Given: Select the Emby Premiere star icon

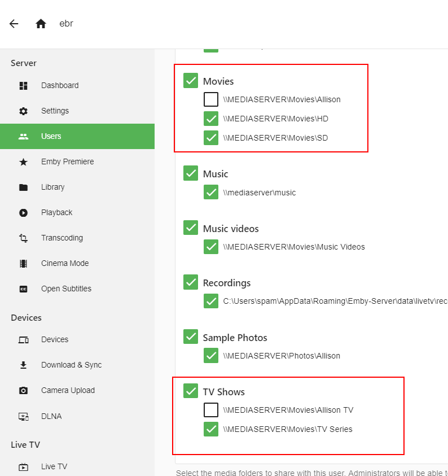Looking at the screenshot, I should coord(23,162).
